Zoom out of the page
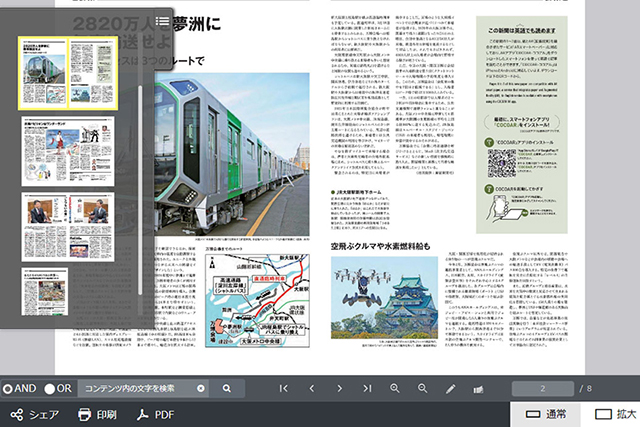Screen dimensions: 640x427 [423, 388]
